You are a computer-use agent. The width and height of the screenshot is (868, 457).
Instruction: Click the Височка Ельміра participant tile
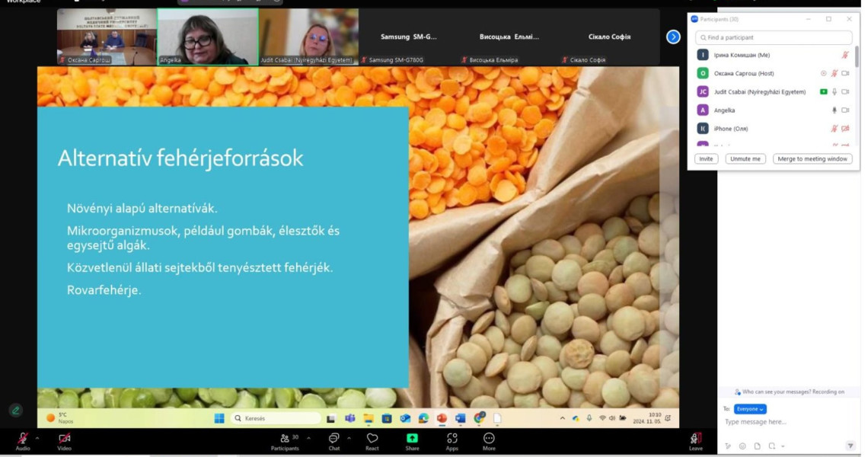[509, 37]
